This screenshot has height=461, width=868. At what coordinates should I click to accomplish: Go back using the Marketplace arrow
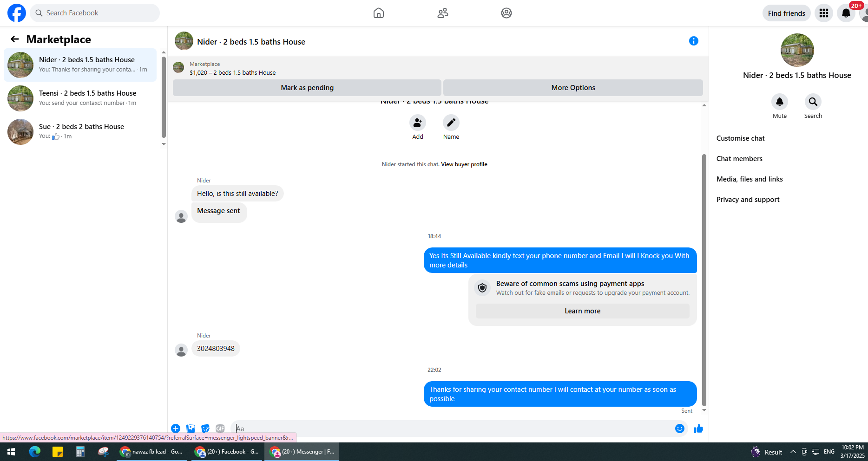[15, 39]
